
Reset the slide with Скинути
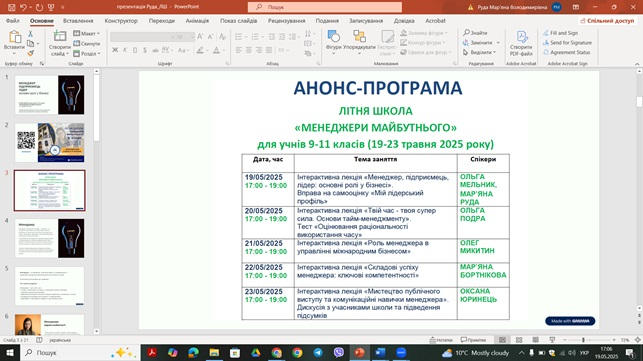coord(87,43)
